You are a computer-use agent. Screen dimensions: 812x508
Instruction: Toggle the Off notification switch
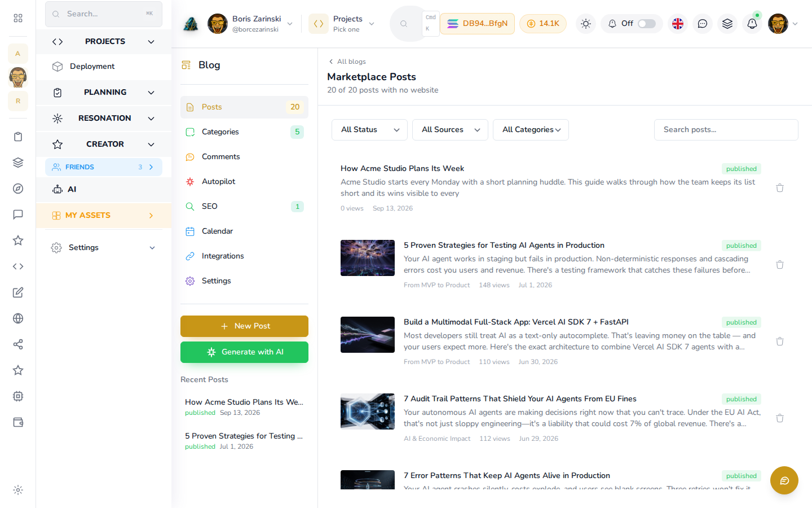(x=647, y=24)
